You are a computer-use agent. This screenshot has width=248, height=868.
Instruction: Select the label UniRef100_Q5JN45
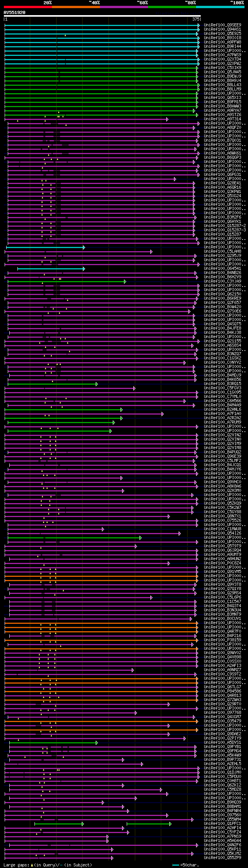(x=222, y=72)
